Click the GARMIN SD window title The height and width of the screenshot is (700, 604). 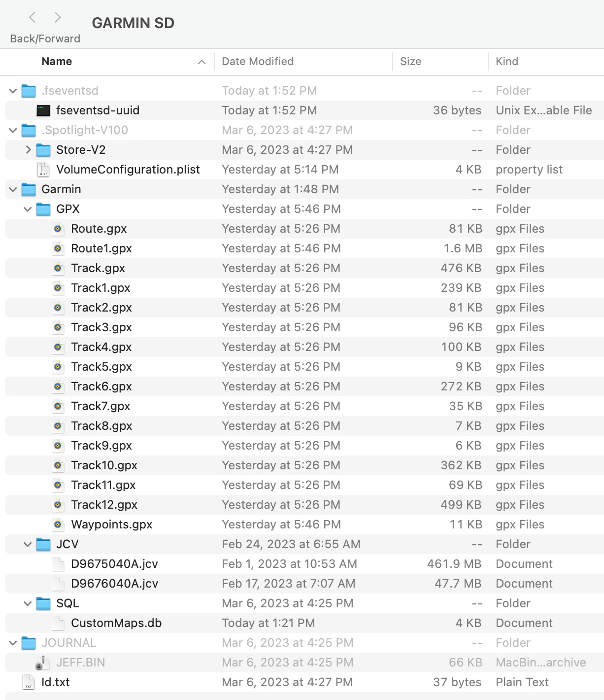pos(133,23)
